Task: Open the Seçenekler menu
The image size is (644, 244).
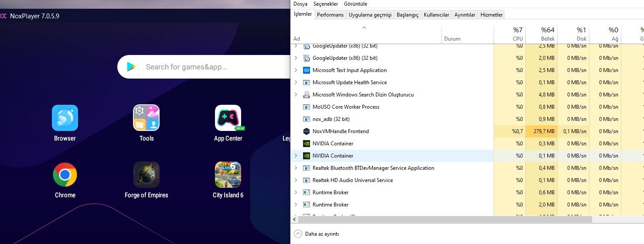Action: tap(326, 4)
